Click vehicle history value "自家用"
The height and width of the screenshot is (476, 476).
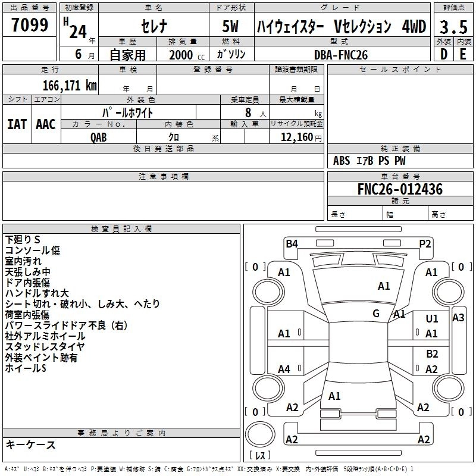tap(127, 55)
